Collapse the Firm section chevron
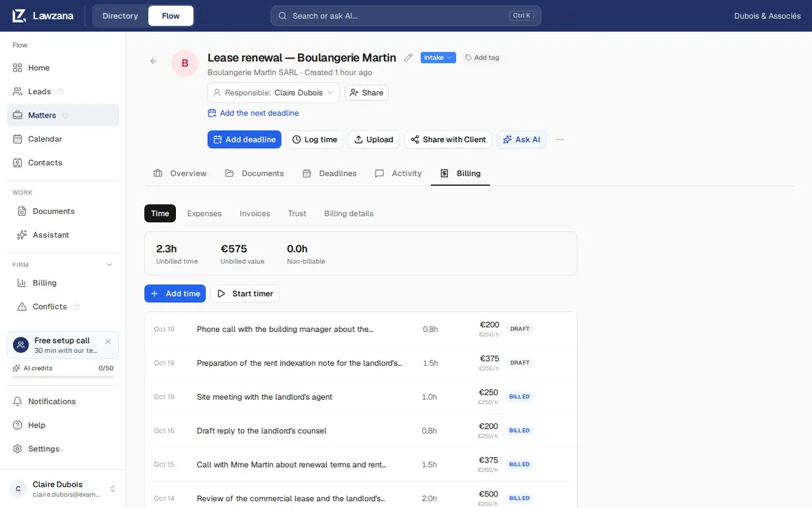The height and width of the screenshot is (508, 812). click(110, 265)
